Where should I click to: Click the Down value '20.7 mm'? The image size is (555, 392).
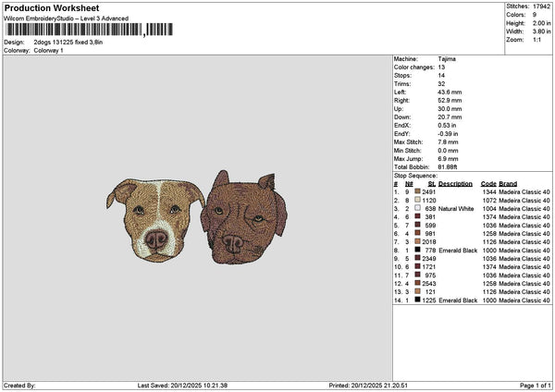click(450, 117)
